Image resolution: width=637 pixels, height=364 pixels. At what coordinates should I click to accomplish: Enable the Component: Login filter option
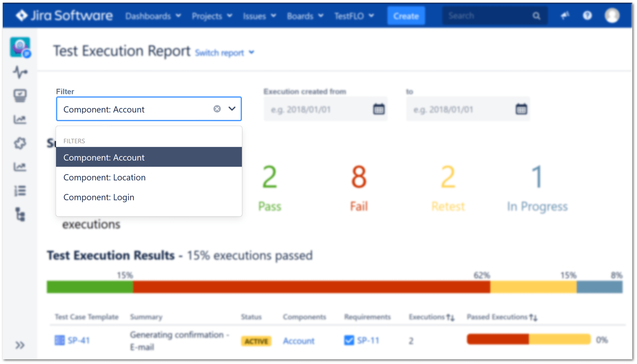[99, 197]
